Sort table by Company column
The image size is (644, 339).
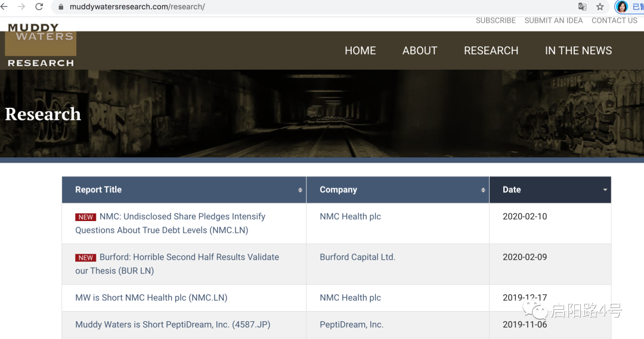click(398, 189)
